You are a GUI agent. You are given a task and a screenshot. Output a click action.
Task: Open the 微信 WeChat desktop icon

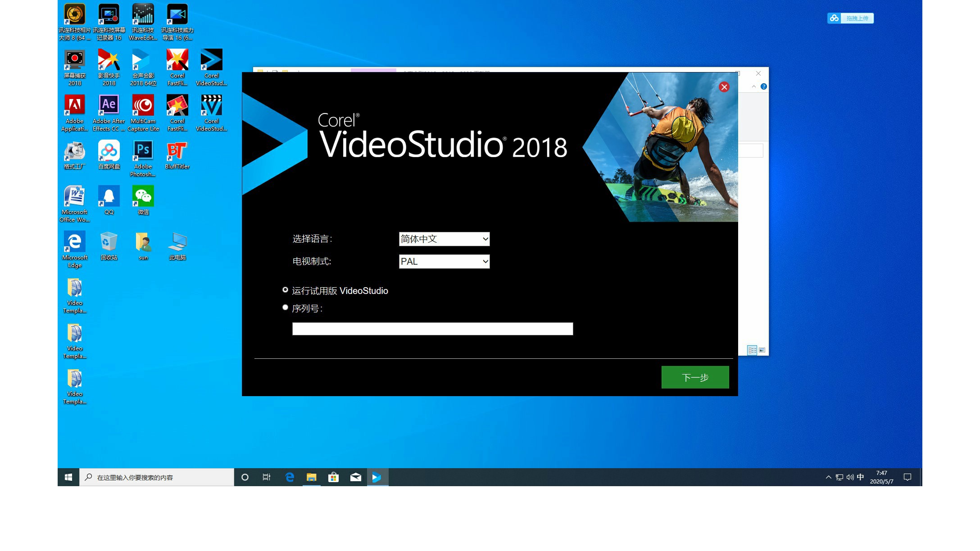(143, 200)
